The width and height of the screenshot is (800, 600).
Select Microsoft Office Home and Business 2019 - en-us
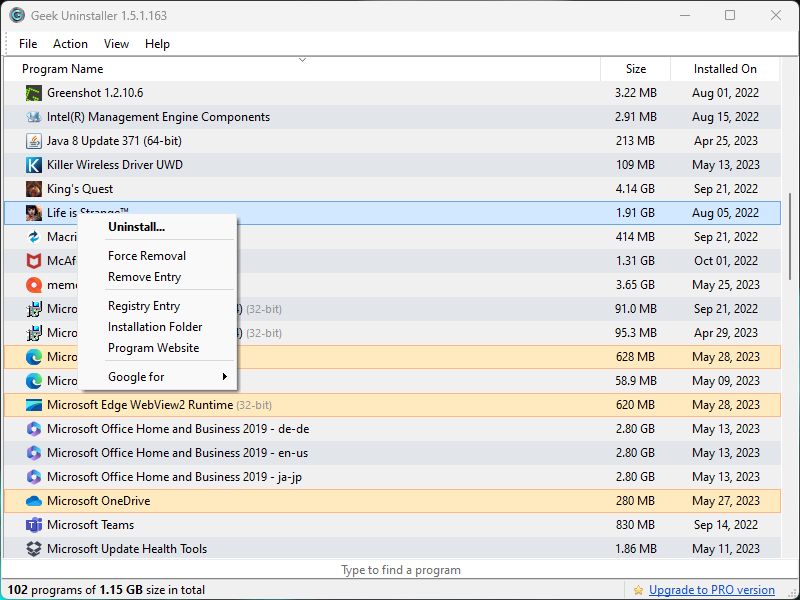coord(178,453)
